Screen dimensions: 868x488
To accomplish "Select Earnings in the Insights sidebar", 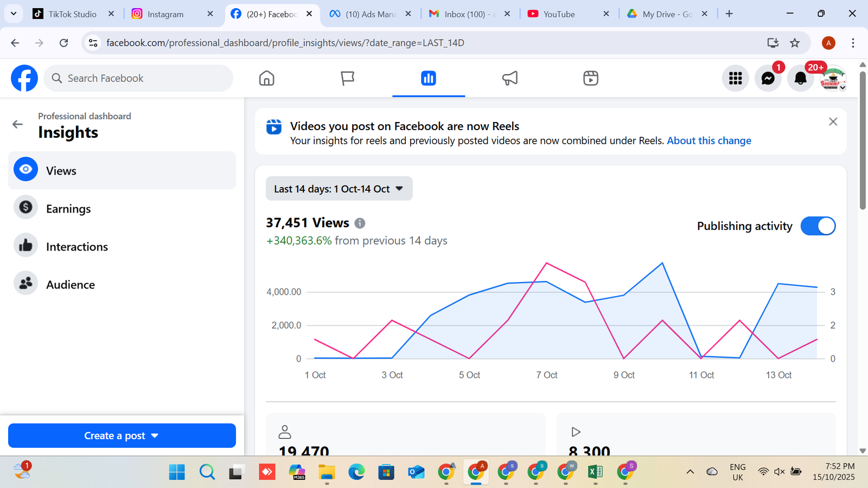I will [x=68, y=209].
